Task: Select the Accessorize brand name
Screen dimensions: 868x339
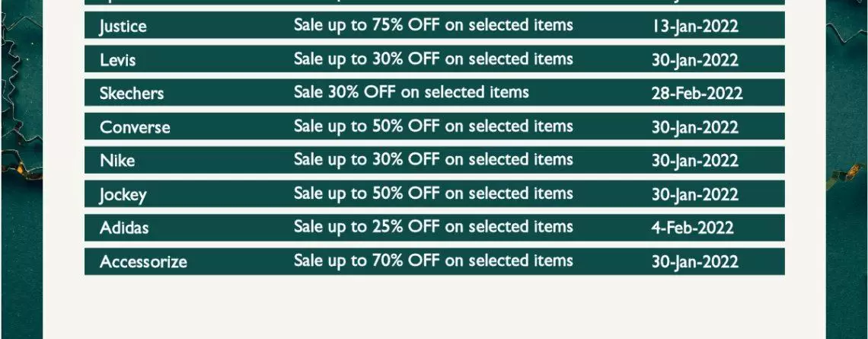Action: coord(143,261)
